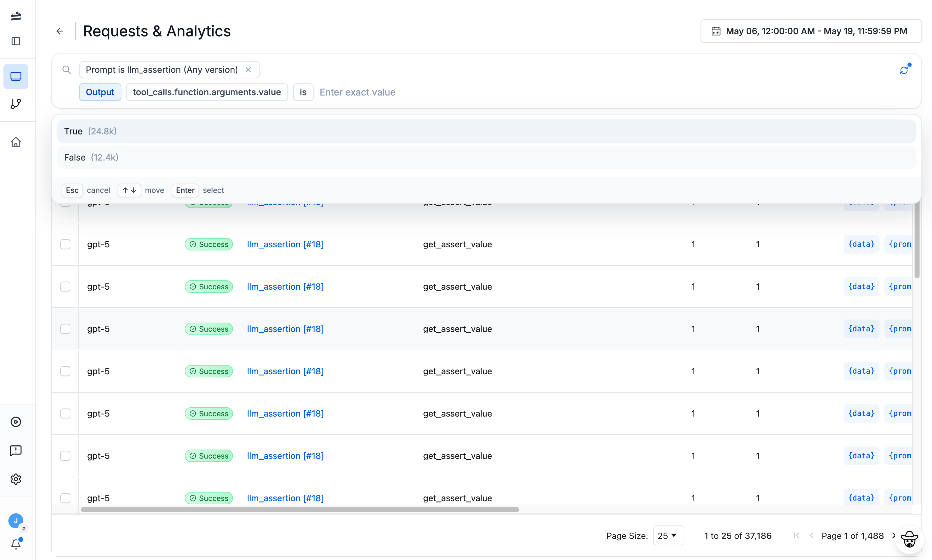Viewport: 932px width, 560px height.
Task: Open llm_assertion [#18] link in first full row
Action: [285, 244]
